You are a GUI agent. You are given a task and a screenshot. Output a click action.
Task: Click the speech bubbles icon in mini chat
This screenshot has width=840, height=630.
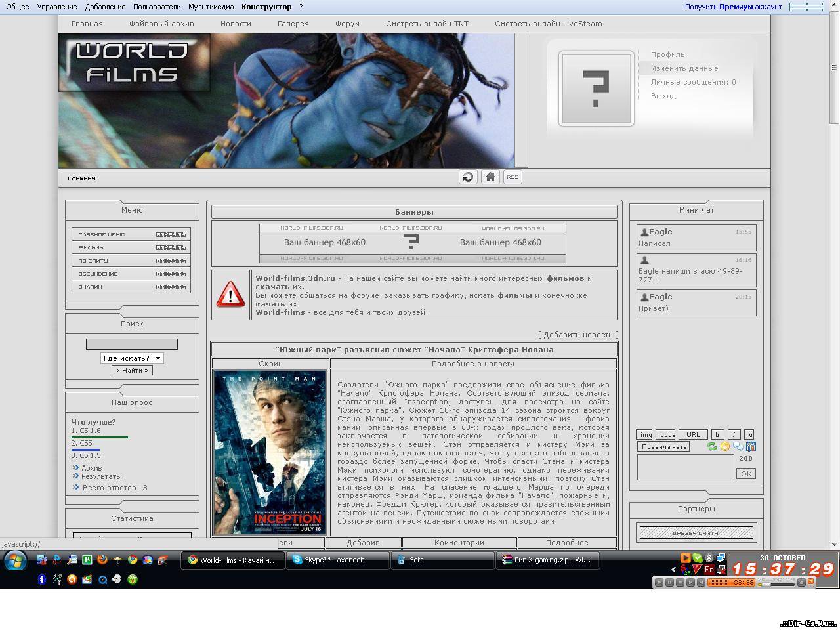click(738, 446)
